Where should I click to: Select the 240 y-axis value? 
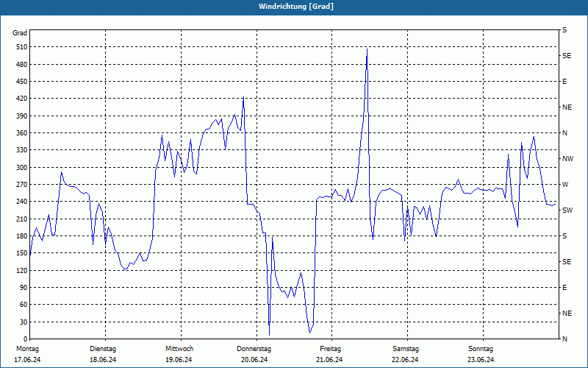click(22, 202)
